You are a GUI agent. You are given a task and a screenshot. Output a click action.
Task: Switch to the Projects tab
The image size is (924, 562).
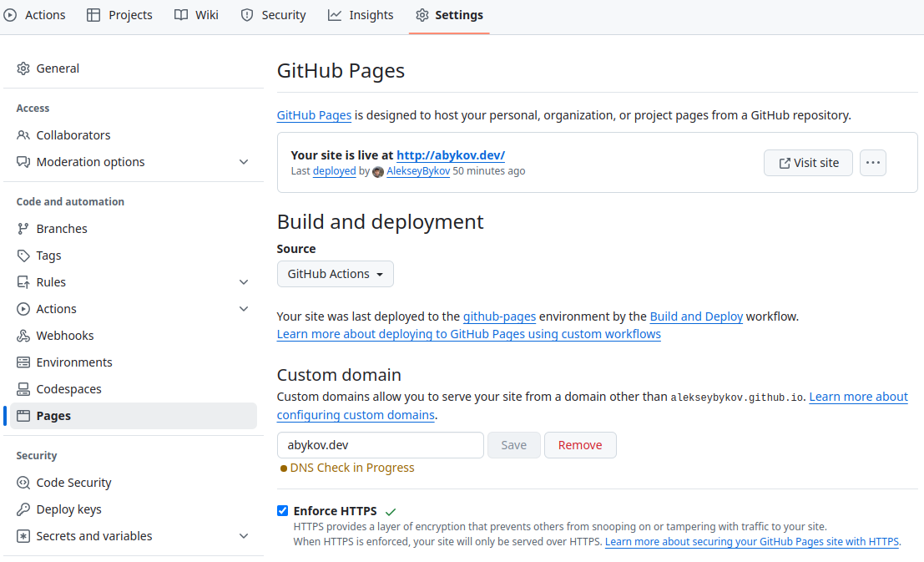pyautogui.click(x=119, y=15)
